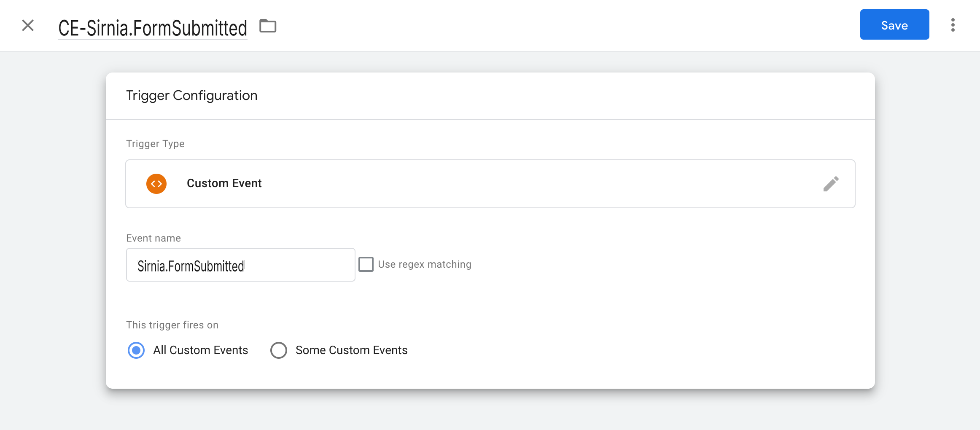Click the pencil icon to edit trigger type
980x430 pixels.
pyautogui.click(x=831, y=184)
